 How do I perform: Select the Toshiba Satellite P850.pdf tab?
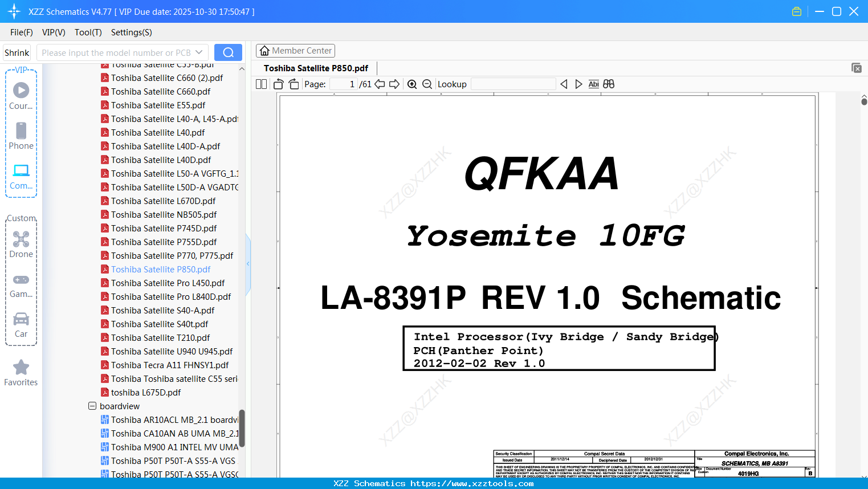coord(316,68)
